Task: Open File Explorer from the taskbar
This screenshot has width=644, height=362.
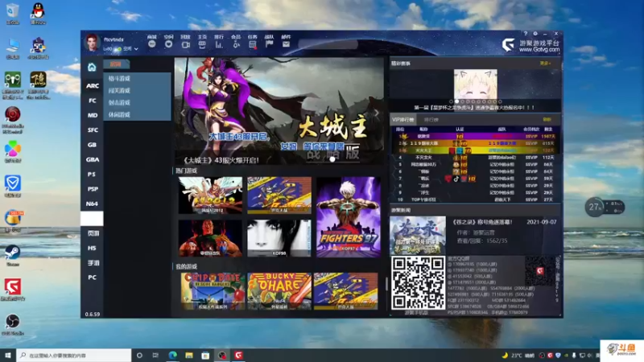Action: click(189, 355)
